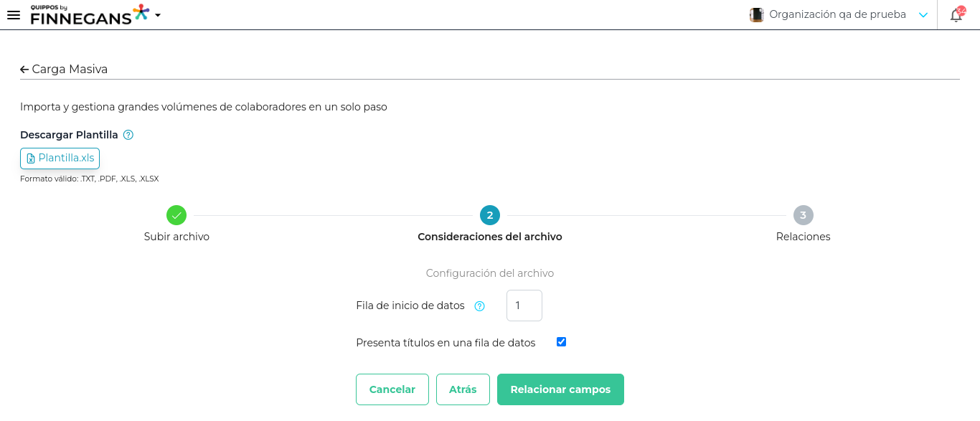Click the Atrás button
This screenshot has height=421, width=980.
tap(463, 389)
